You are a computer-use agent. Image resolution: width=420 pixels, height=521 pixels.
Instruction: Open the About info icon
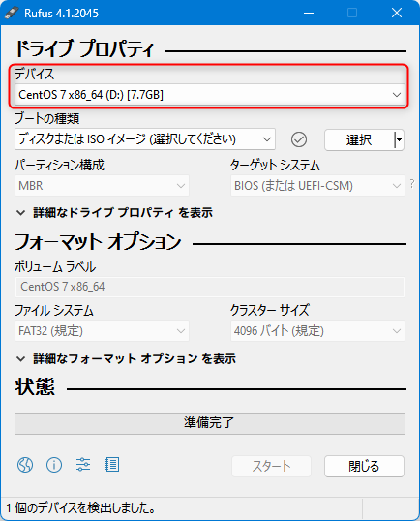[x=54, y=465]
